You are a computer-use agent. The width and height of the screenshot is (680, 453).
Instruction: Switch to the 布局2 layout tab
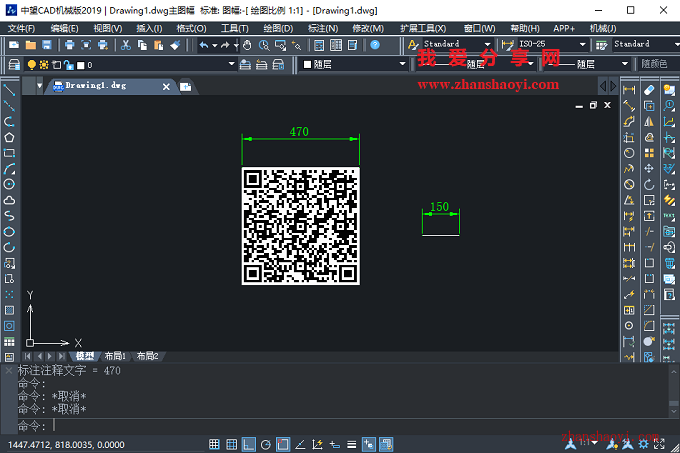click(147, 356)
